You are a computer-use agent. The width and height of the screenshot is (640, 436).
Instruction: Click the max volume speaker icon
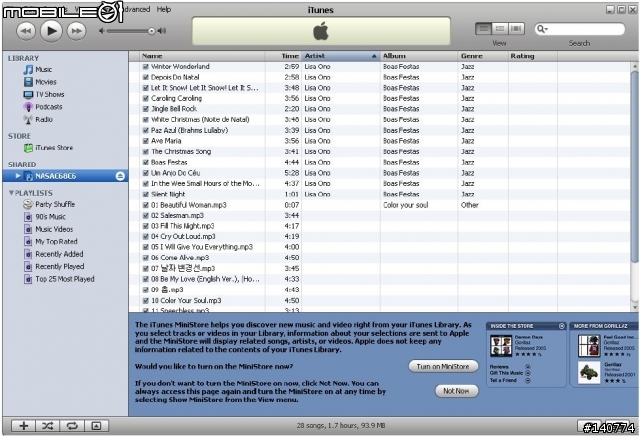point(162,31)
